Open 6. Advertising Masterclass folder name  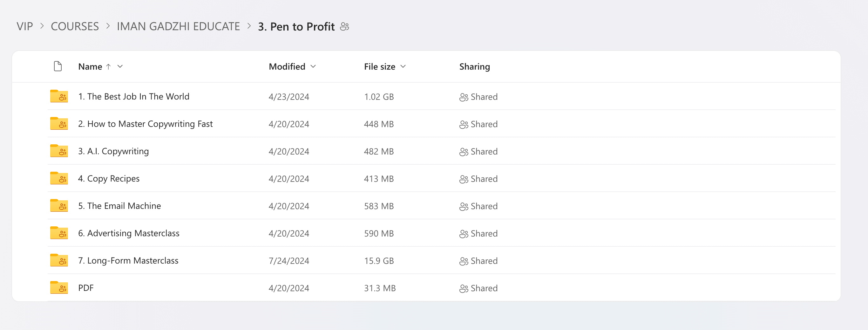129,233
